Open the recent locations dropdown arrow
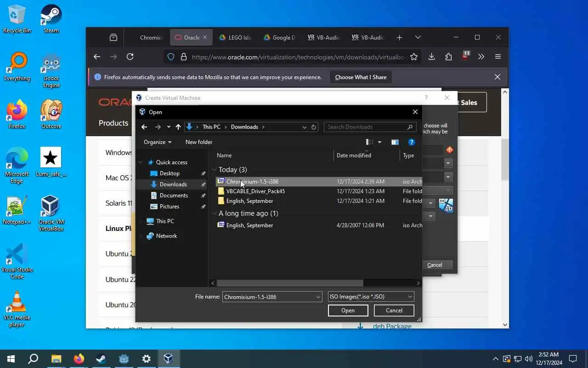Screen dimensions: 588x368 (x=169, y=127)
